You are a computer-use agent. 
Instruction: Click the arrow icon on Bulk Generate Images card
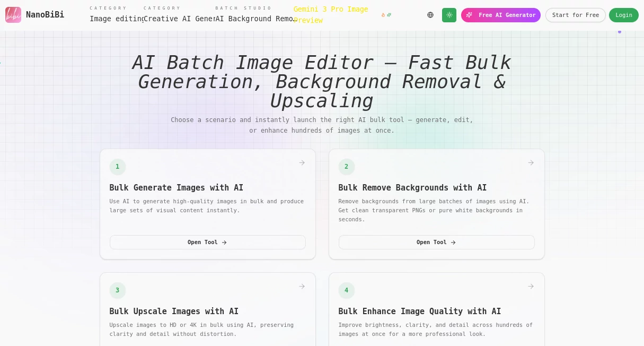coord(302,163)
